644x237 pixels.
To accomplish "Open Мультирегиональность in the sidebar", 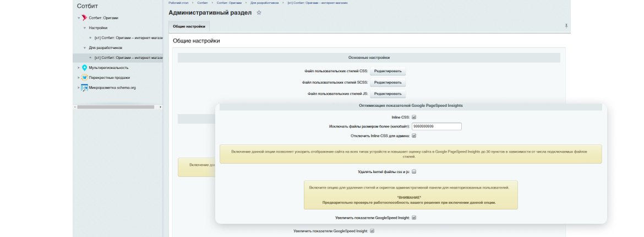I will [108, 67].
